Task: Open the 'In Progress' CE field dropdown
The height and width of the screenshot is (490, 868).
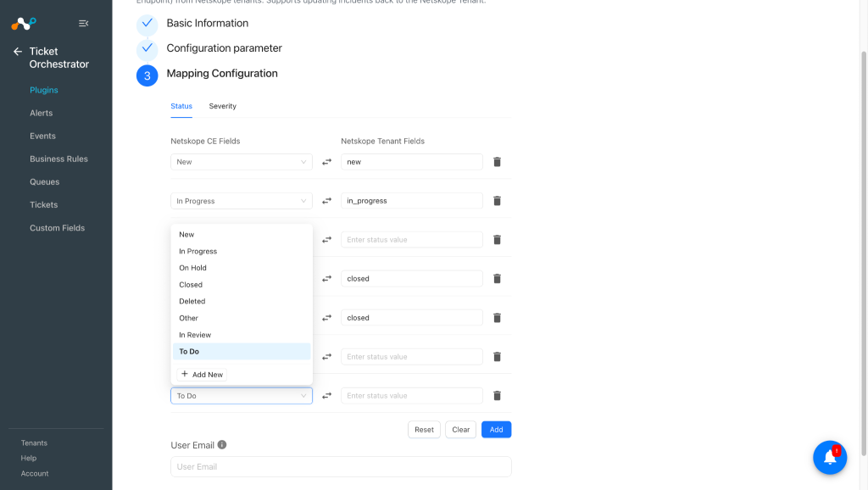Action: [242, 200]
